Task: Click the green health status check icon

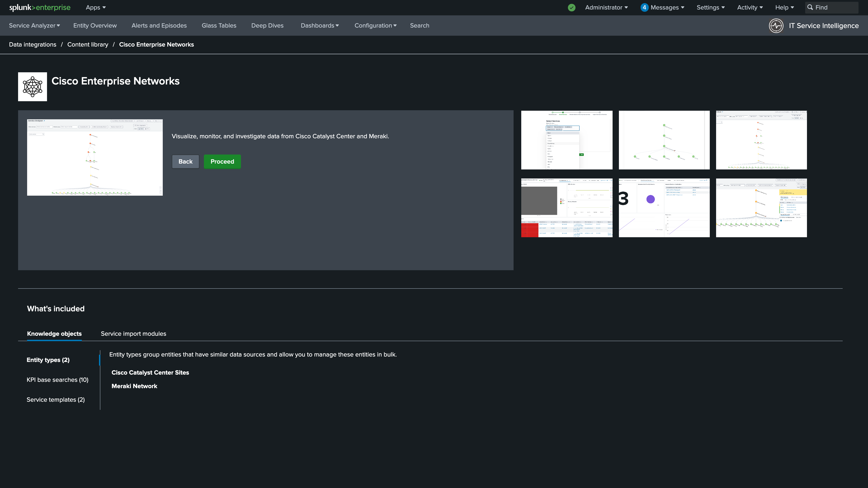Action: (x=571, y=7)
